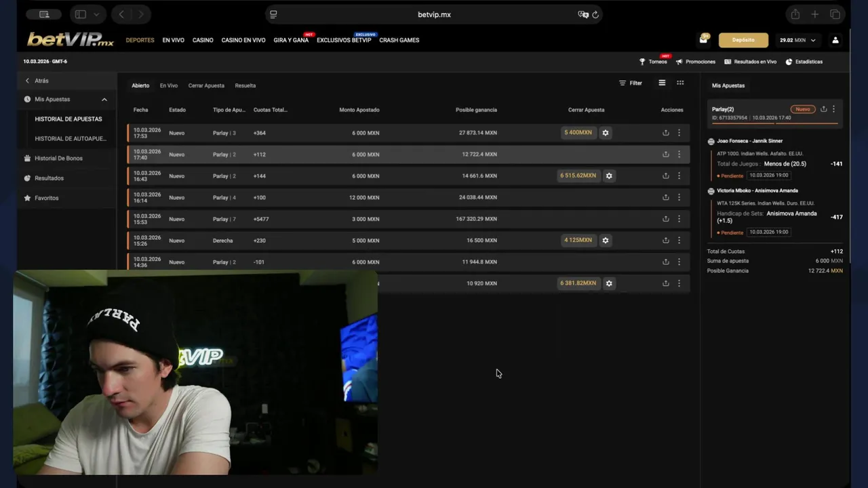Viewport: 868px width, 488px height.
Task: Share the 14:36 Parlay bet with -101 odds
Action: [x=666, y=262]
